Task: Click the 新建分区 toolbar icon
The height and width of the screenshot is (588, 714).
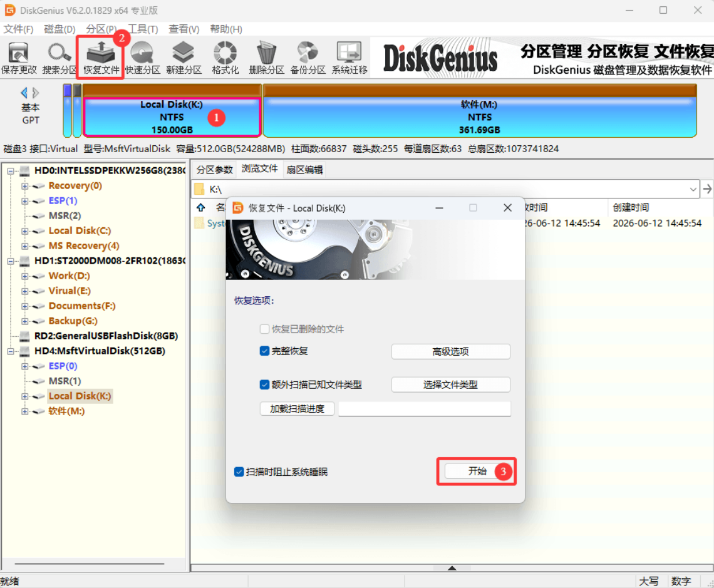Action: tap(184, 58)
